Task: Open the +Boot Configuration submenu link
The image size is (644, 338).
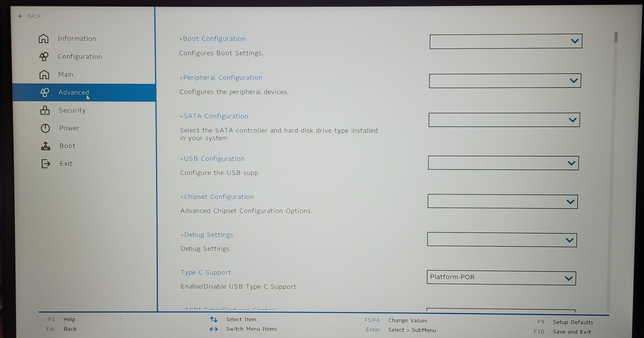Action: tap(212, 39)
